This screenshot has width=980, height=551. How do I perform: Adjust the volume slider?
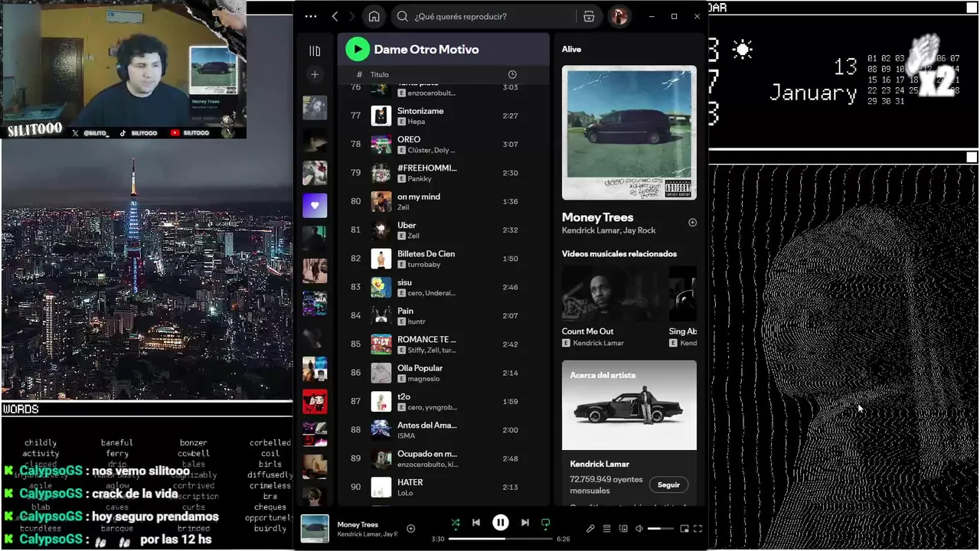coord(661,528)
